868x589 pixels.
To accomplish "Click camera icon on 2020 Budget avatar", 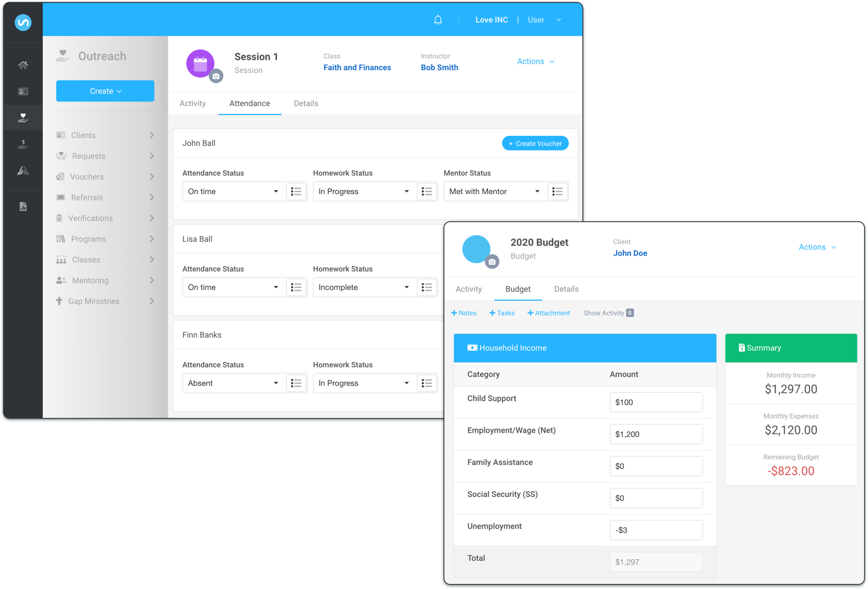I will tap(492, 262).
